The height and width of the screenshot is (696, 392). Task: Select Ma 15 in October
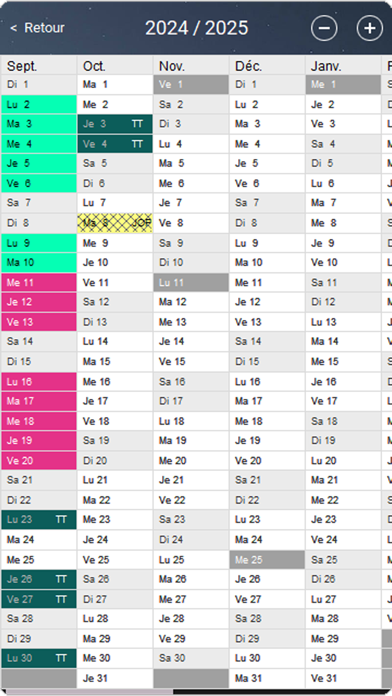click(115, 361)
